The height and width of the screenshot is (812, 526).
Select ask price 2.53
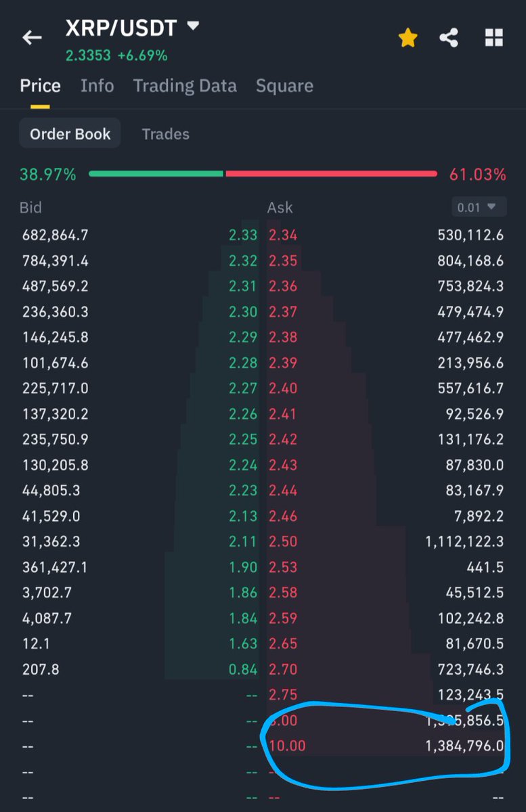[283, 567]
